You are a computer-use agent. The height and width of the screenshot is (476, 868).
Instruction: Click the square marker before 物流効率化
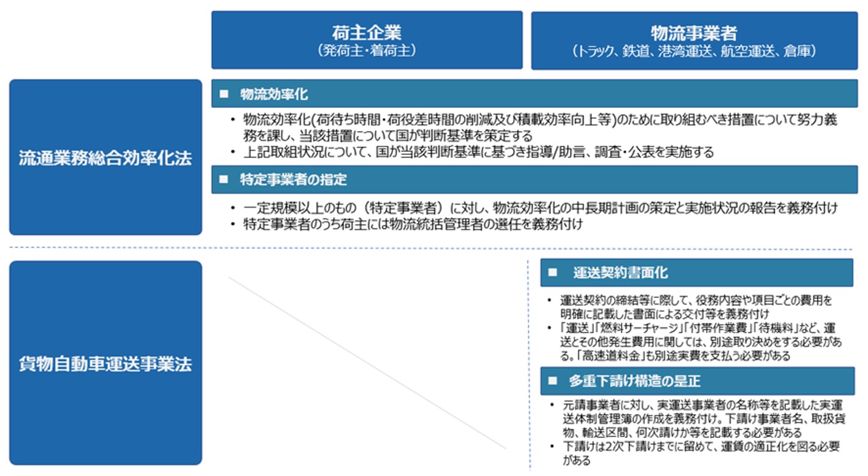[224, 94]
